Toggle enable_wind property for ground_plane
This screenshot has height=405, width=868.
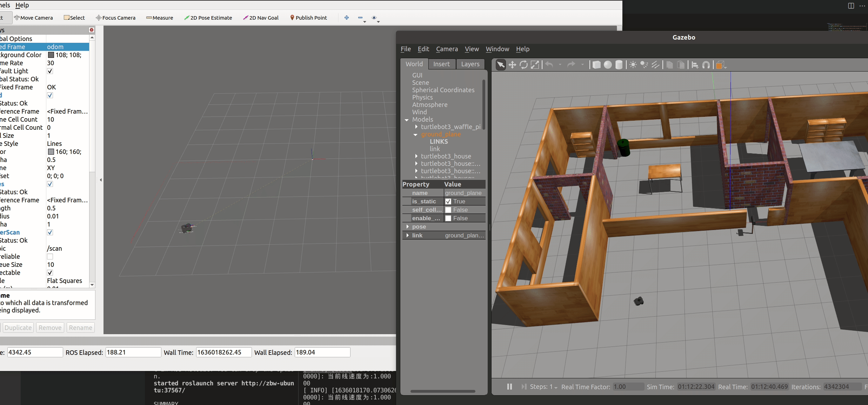[447, 218]
